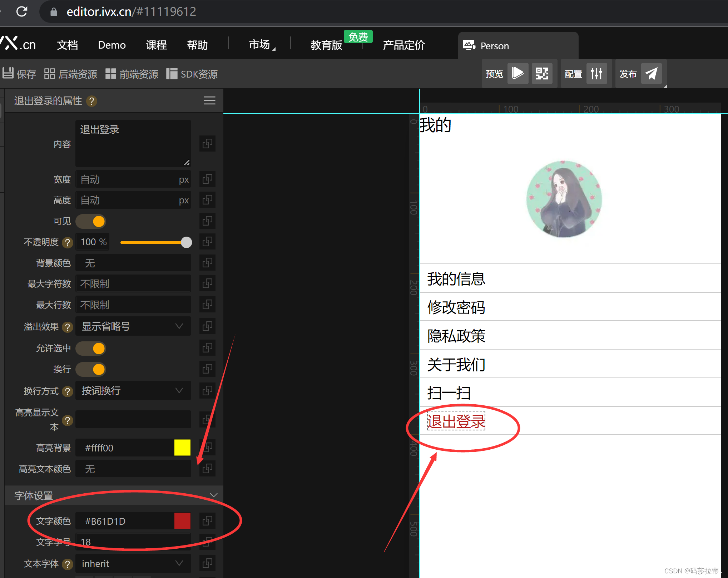Open the yellow 高亮背景 color swatch

182,448
